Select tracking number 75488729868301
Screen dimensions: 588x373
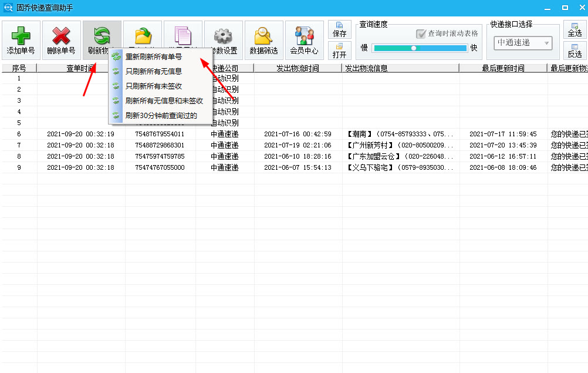click(160, 145)
